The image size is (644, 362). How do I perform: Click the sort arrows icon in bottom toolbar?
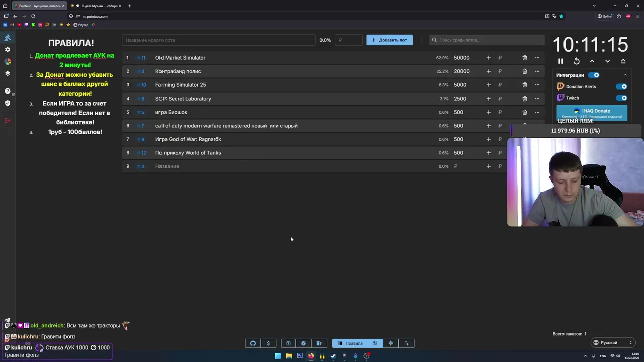click(406, 343)
